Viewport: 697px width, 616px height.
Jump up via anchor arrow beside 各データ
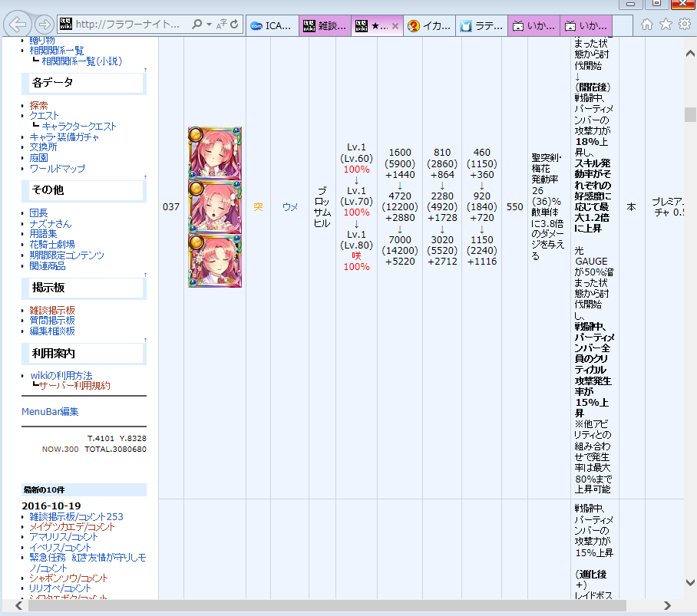(x=145, y=70)
